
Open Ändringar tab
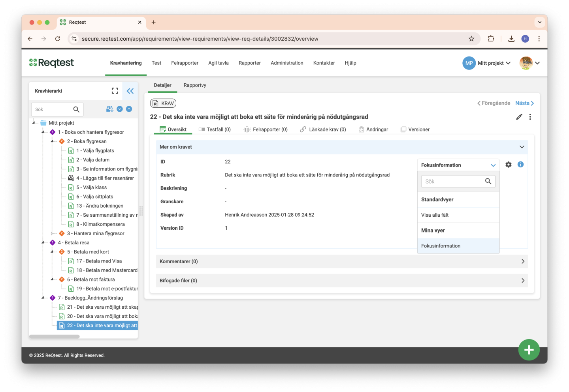pyautogui.click(x=373, y=129)
